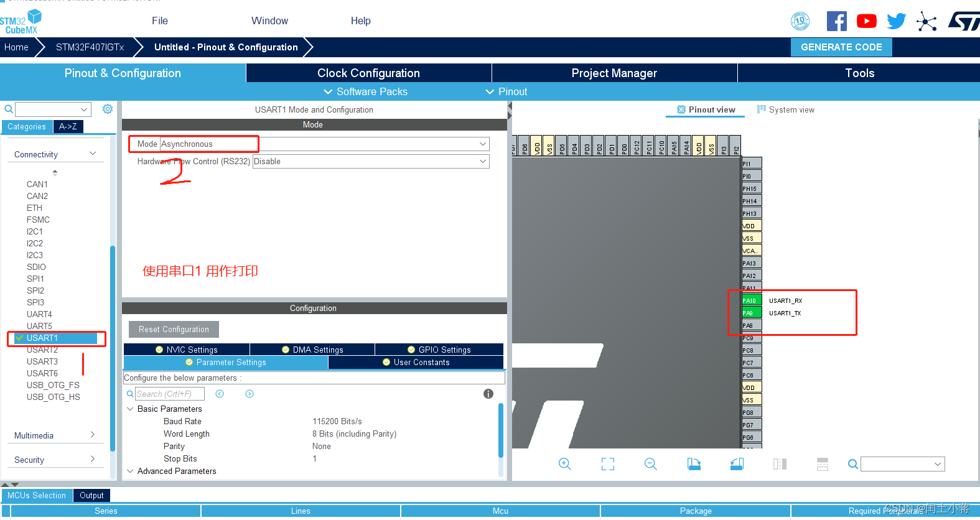Open the Window menu

tap(269, 21)
